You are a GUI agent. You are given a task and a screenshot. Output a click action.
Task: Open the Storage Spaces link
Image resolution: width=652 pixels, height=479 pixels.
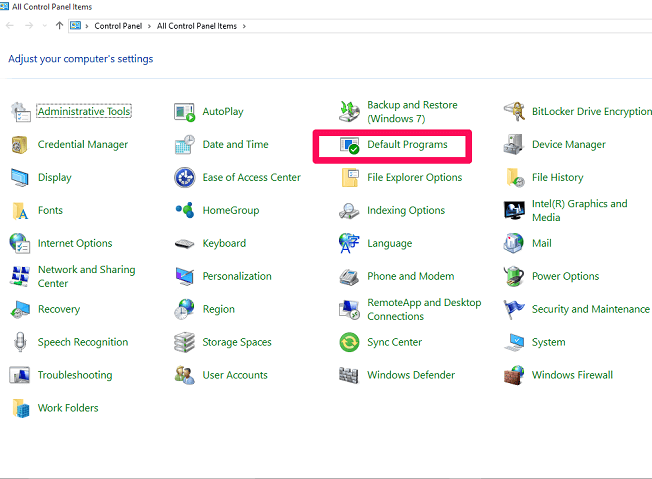tap(237, 342)
